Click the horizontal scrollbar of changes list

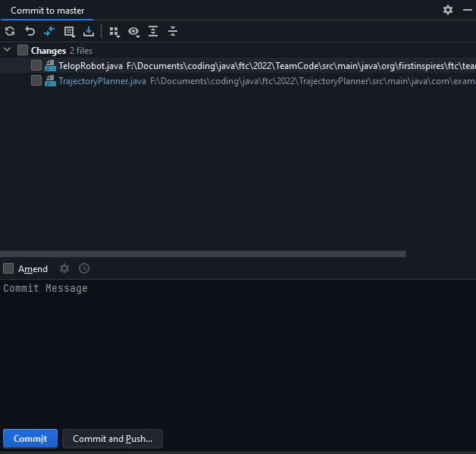click(x=203, y=254)
